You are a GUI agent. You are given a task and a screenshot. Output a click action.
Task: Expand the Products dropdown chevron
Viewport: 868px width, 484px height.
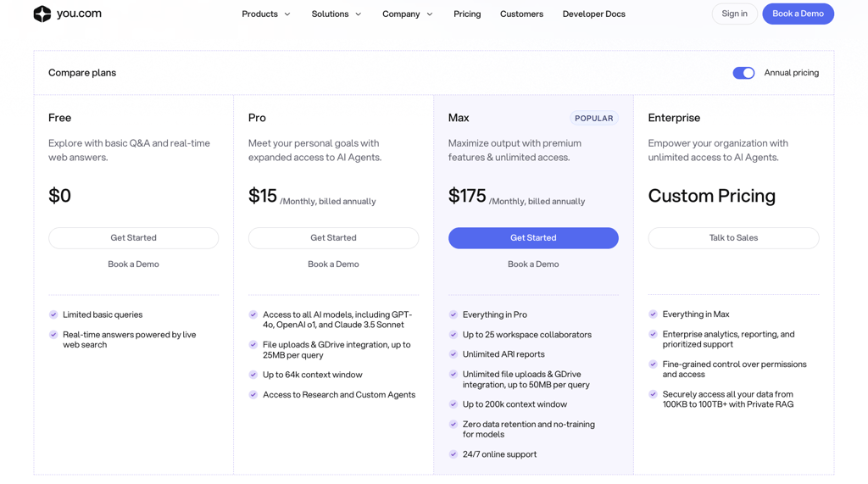click(287, 14)
